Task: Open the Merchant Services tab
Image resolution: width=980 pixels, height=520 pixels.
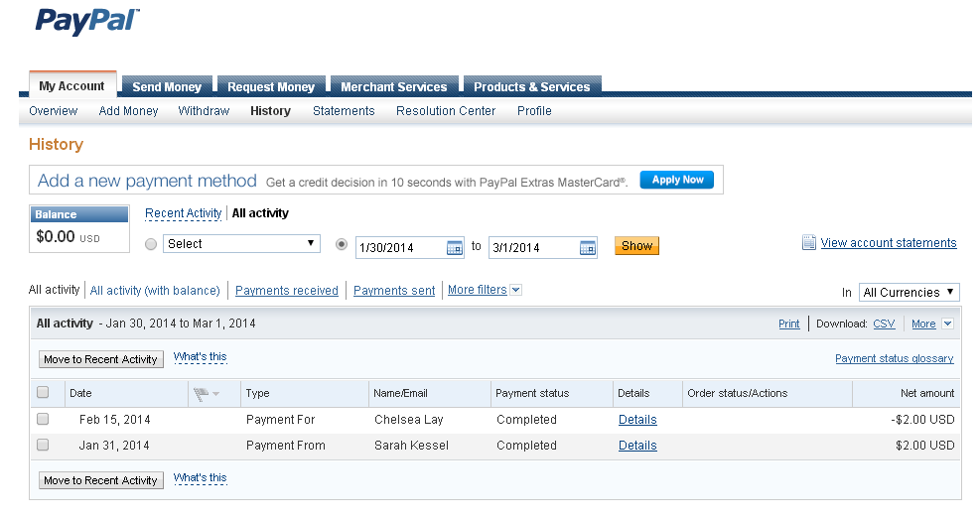Action: pos(394,86)
